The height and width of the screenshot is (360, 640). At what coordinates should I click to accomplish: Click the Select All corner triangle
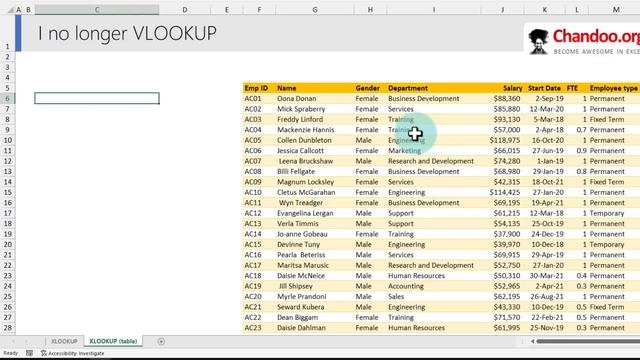[10, 9]
